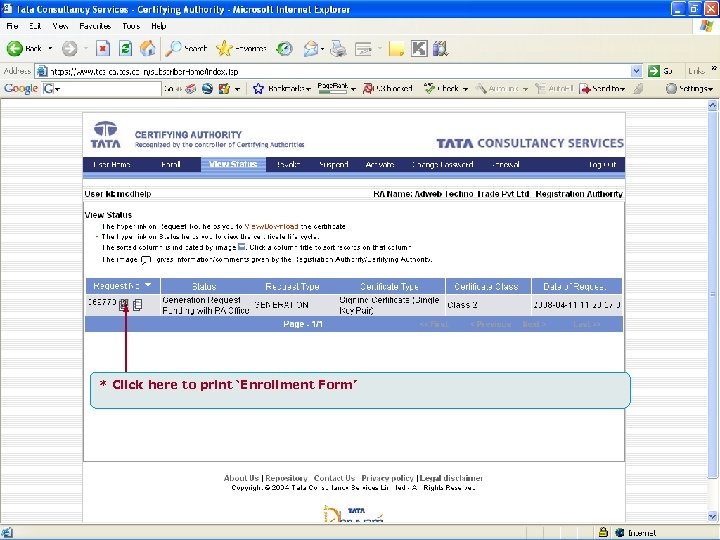
Task: Open Favorites with the star icon
Action: pyautogui.click(x=241, y=48)
